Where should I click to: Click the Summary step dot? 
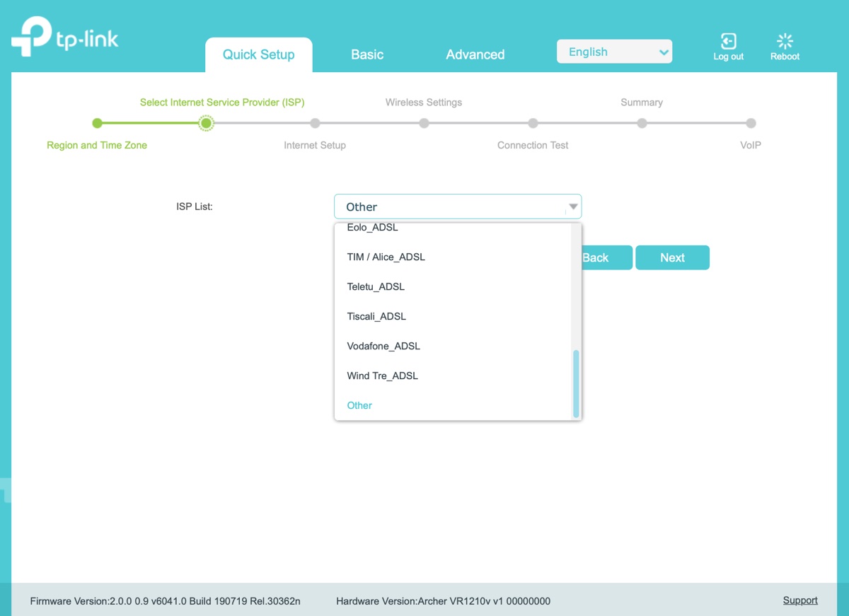[642, 123]
